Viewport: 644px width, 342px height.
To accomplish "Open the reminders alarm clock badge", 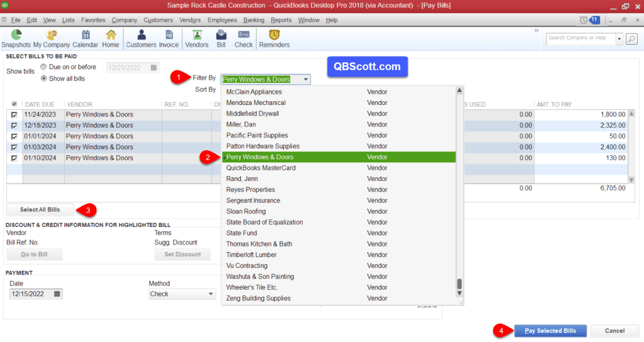I will (590, 19).
